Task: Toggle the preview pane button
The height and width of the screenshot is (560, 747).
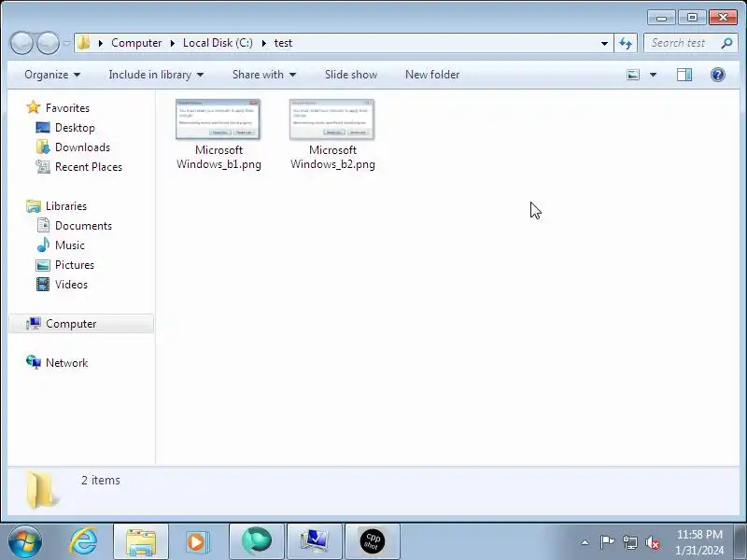Action: click(684, 75)
